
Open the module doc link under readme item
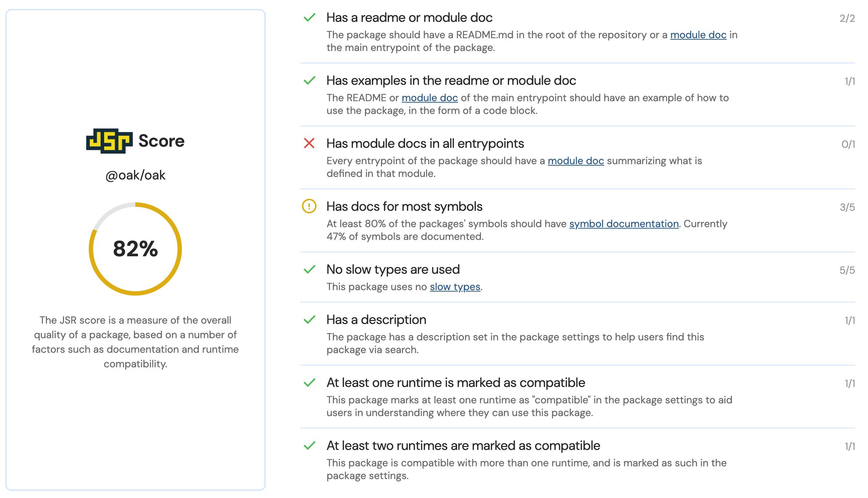click(698, 35)
